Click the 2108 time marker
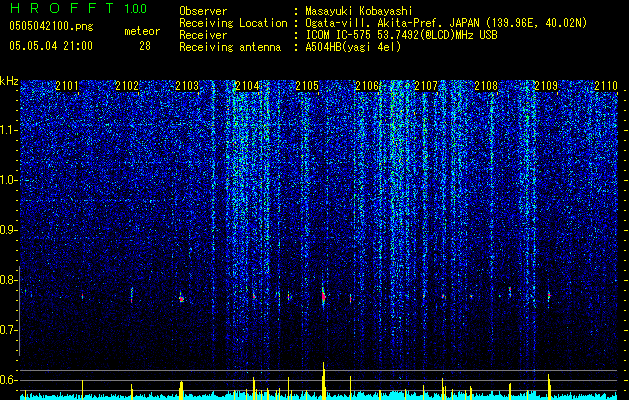The image size is (629, 400). tap(486, 86)
